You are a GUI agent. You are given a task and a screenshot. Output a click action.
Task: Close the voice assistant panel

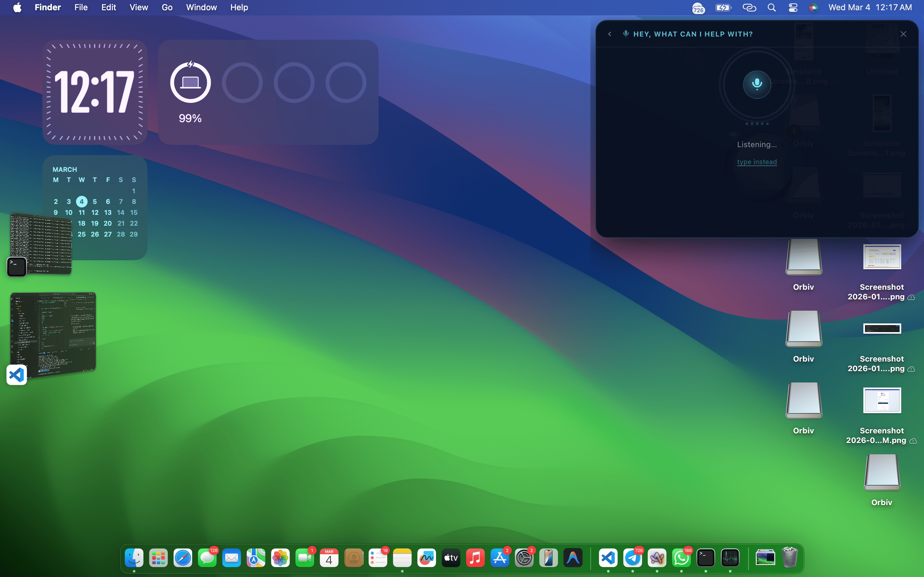click(x=903, y=34)
